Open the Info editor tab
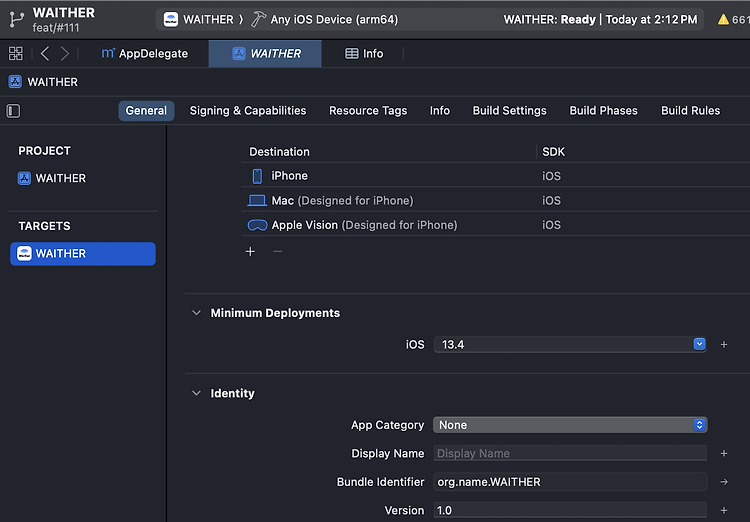This screenshot has width=750, height=522. 364,54
